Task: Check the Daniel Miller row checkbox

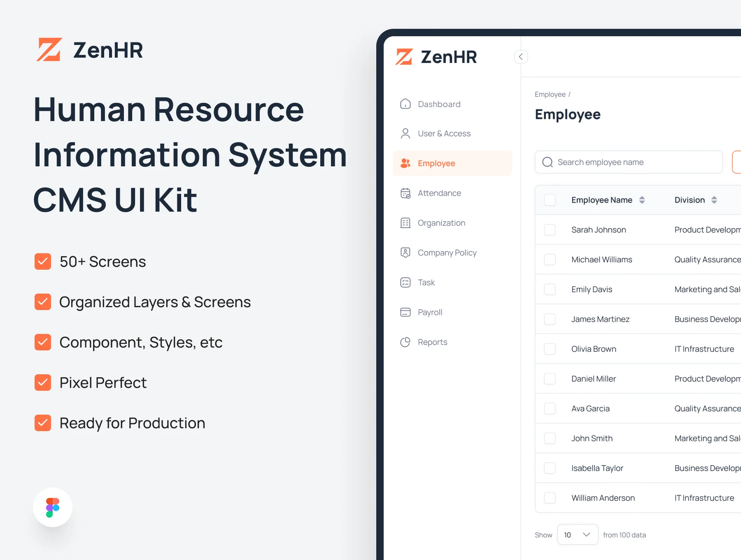Action: 550,379
